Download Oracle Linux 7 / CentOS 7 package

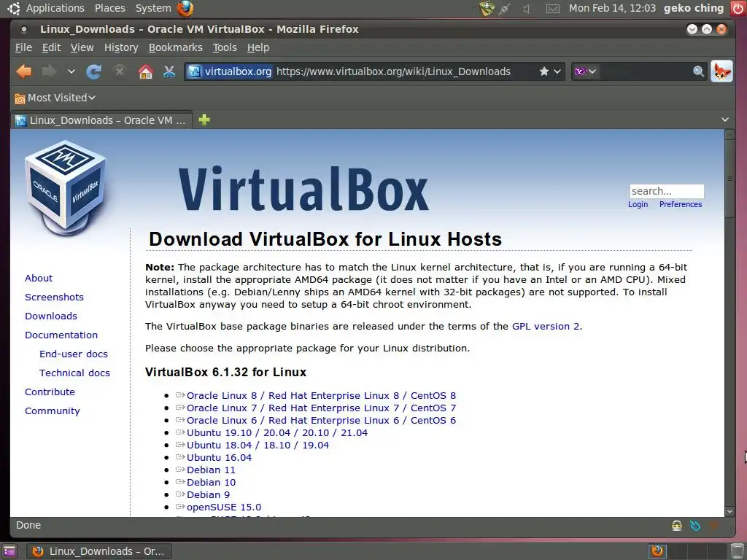pos(321,408)
